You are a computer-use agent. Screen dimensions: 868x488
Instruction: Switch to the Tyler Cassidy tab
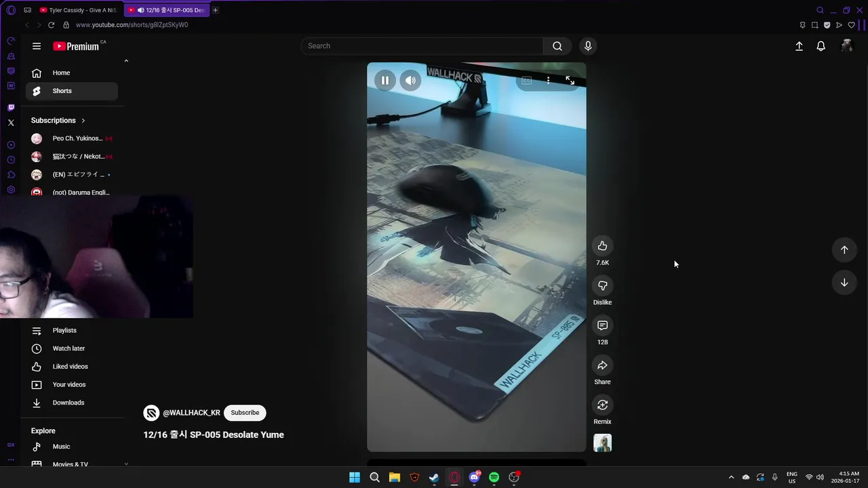(78, 10)
